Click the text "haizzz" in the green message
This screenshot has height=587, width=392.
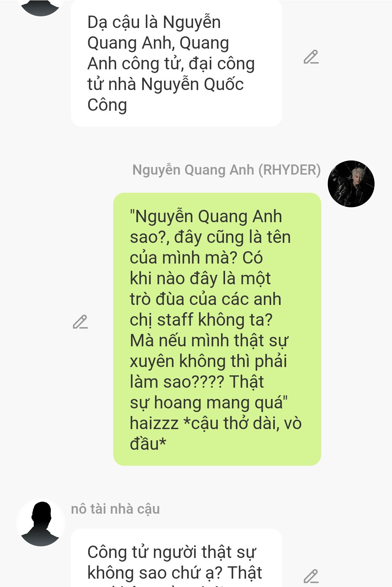click(x=154, y=423)
